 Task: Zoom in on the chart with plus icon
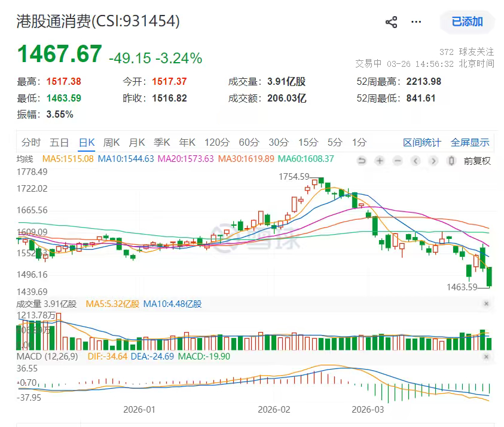click(x=379, y=161)
